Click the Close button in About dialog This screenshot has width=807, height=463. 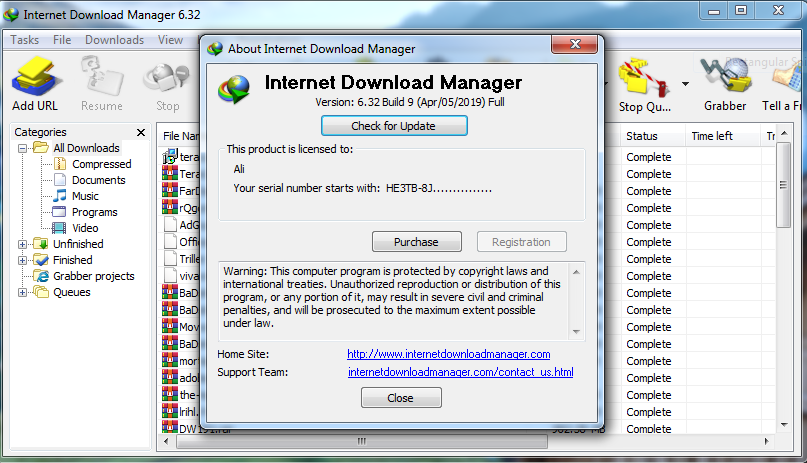[x=400, y=398]
